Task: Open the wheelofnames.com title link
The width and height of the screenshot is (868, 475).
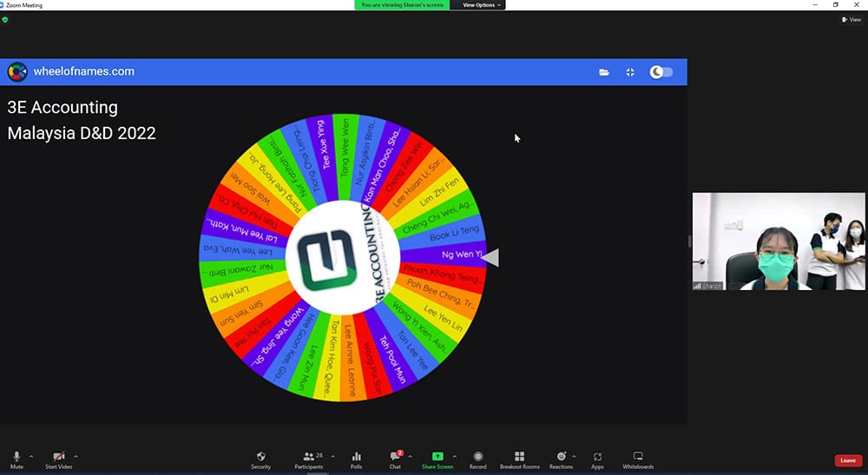Action: (x=83, y=71)
